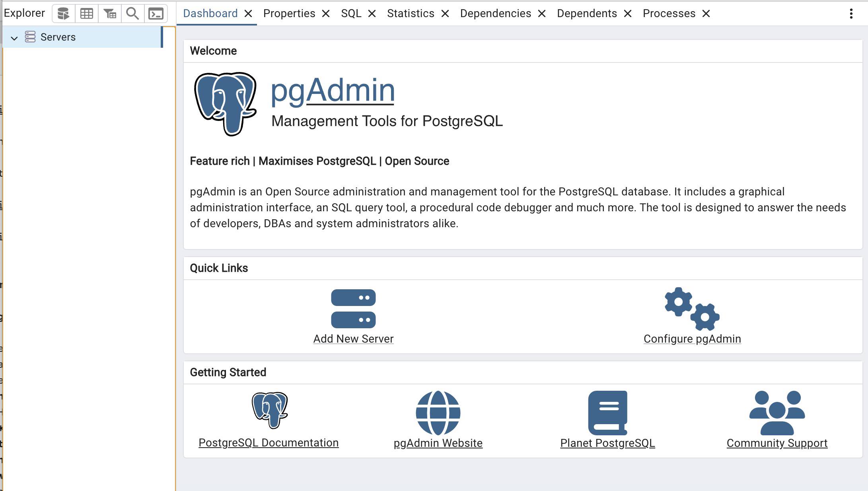
Task: Switch to the Statistics tab
Action: pos(411,13)
